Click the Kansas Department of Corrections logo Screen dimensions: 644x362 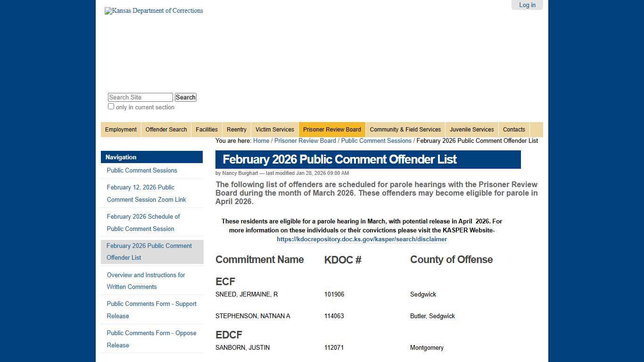point(154,10)
